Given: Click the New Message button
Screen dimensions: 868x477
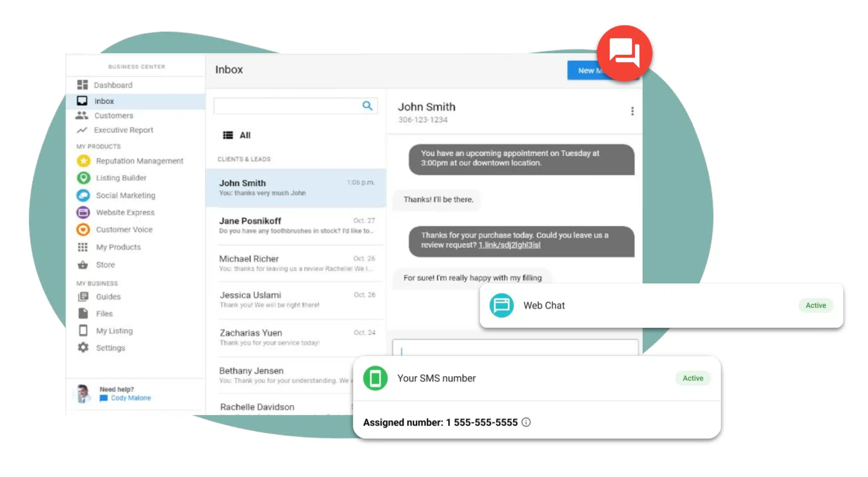Looking at the screenshot, I should (x=585, y=71).
